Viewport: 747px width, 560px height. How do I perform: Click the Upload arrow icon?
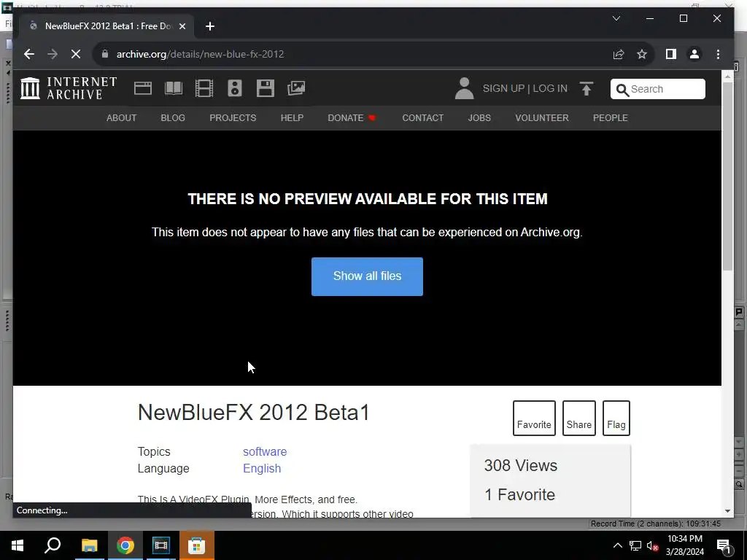pos(587,88)
